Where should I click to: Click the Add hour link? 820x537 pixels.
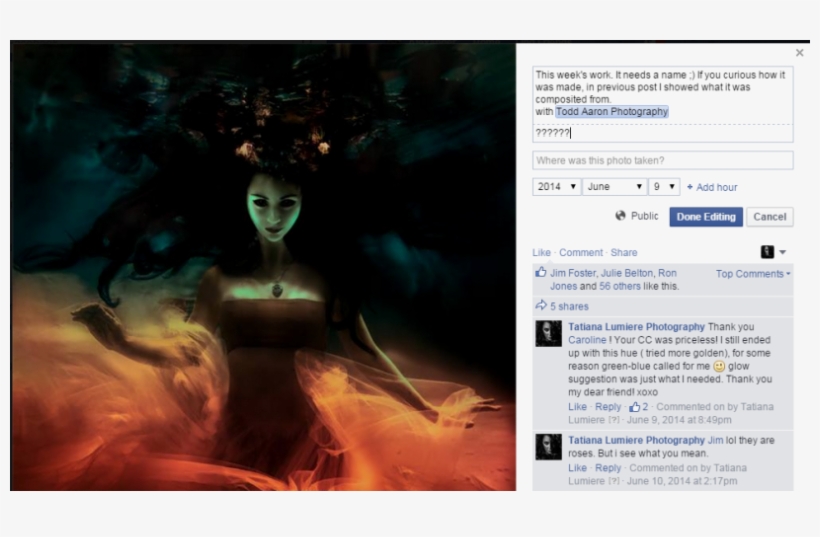pos(712,187)
